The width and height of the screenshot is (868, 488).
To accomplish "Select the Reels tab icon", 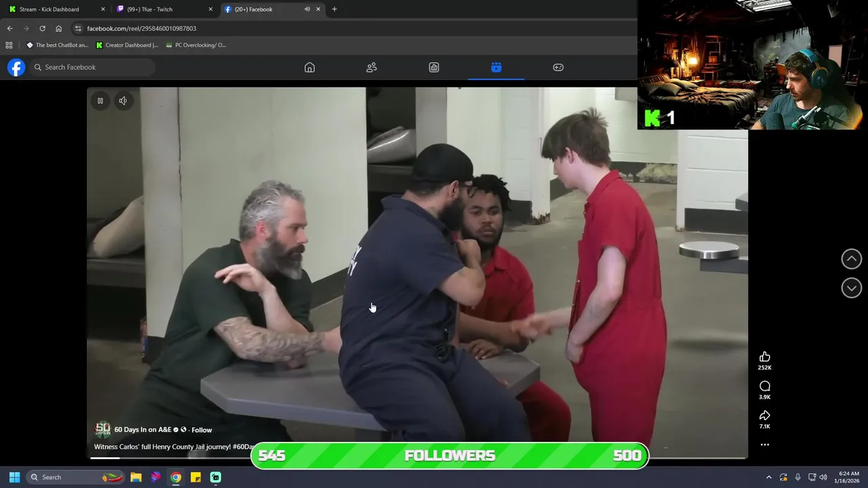I will click(496, 67).
